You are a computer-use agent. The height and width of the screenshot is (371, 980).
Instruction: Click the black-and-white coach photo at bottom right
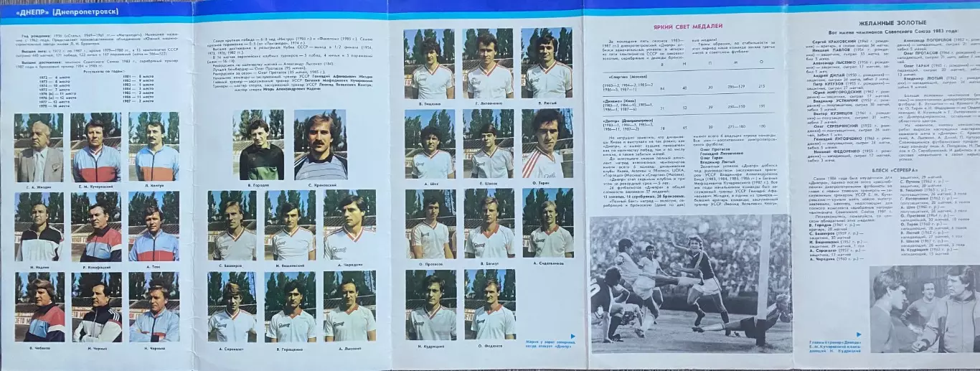(x=924, y=309)
